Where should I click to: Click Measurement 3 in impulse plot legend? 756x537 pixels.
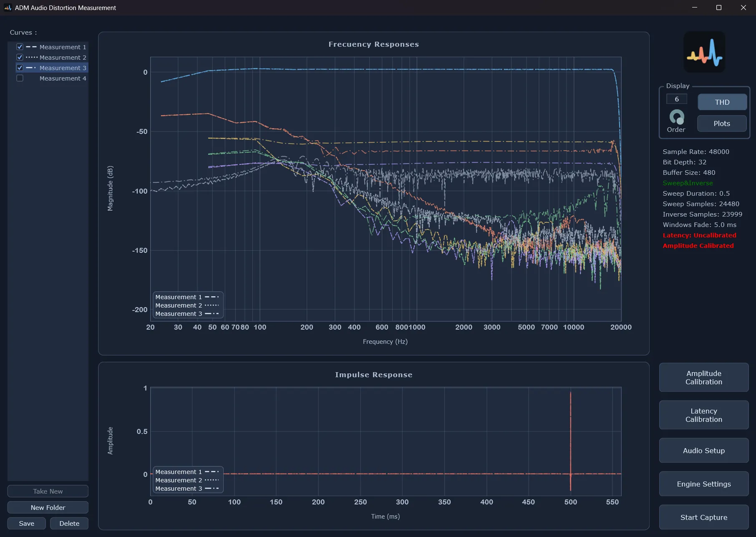coord(187,489)
